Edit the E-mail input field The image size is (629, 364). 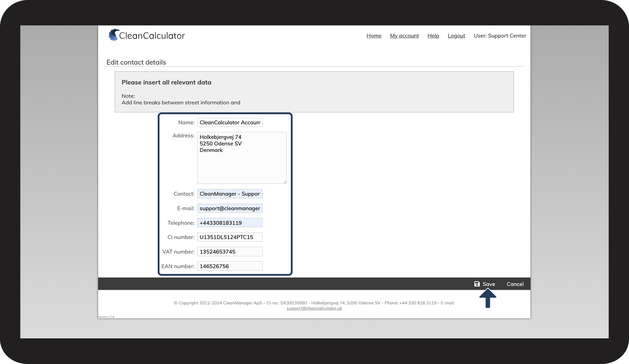coord(230,208)
